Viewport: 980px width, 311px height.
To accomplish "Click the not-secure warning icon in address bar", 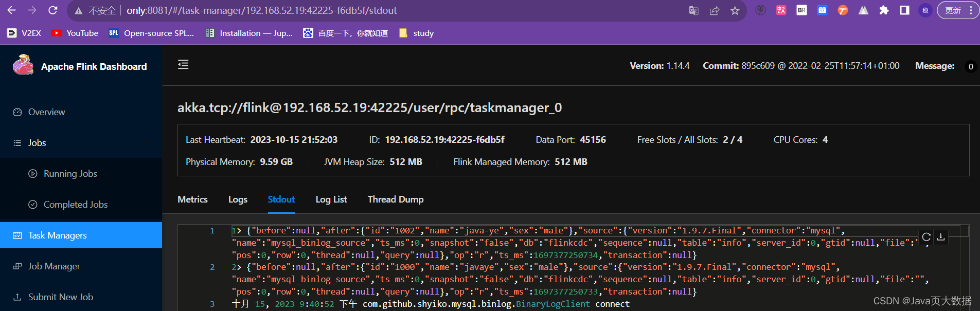I will point(78,11).
